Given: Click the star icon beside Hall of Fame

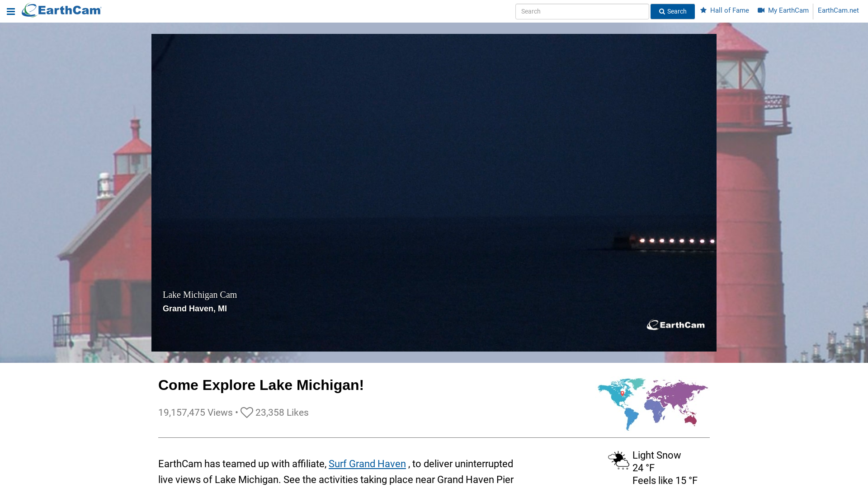Looking at the screenshot, I should point(703,10).
